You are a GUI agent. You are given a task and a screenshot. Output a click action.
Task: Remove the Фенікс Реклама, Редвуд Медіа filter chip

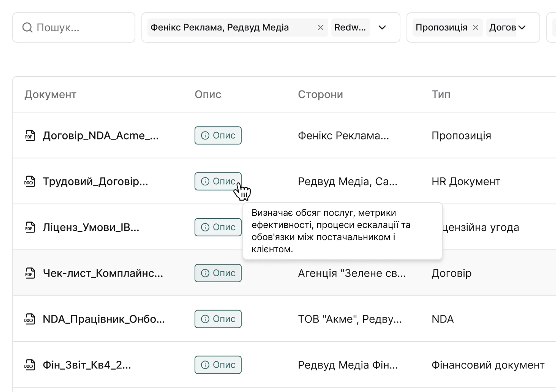click(320, 28)
